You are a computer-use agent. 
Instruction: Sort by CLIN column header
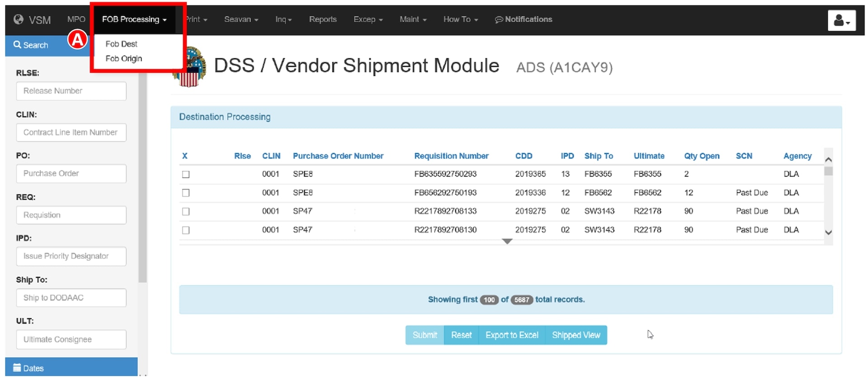pos(271,156)
